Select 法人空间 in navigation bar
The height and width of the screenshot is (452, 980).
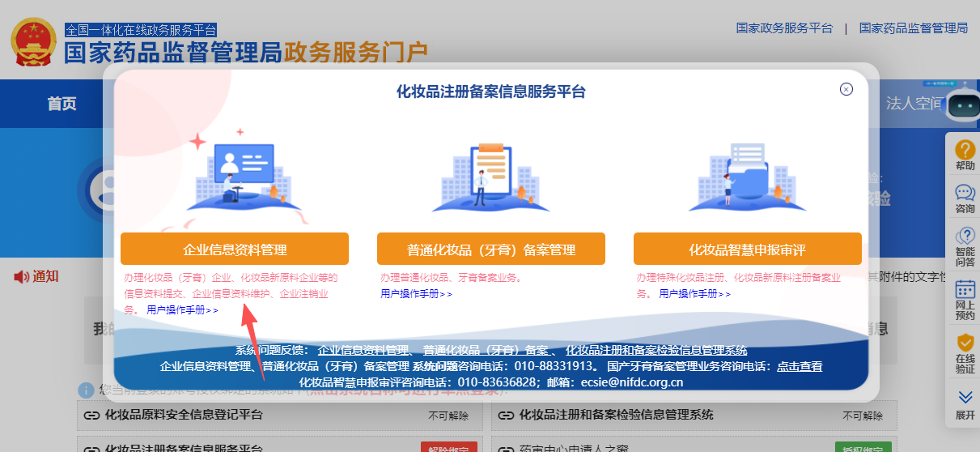(x=914, y=104)
